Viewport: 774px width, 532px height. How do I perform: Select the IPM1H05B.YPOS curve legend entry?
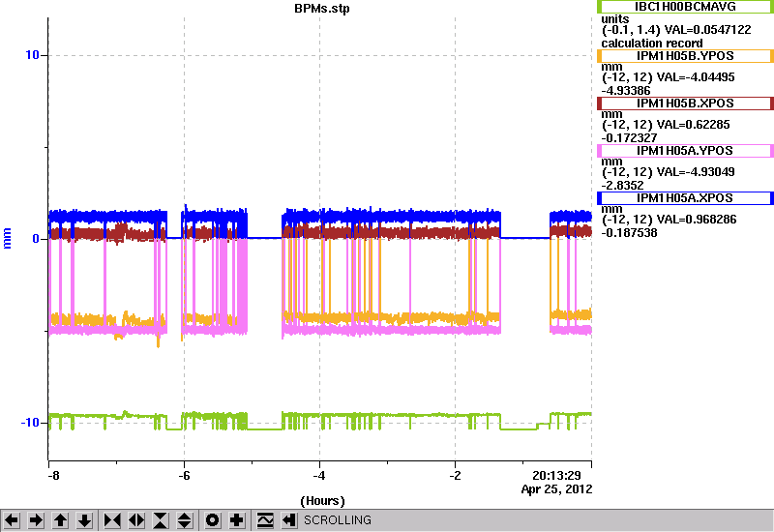pyautogui.click(x=685, y=56)
